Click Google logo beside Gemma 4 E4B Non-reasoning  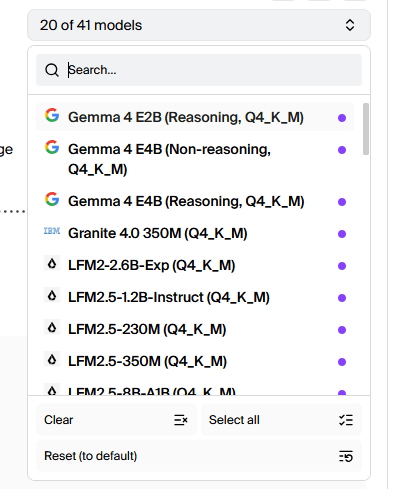pyautogui.click(x=52, y=147)
